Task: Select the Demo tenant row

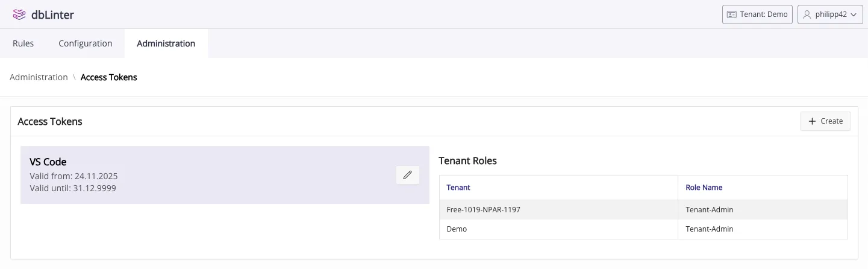Action: coord(457,229)
